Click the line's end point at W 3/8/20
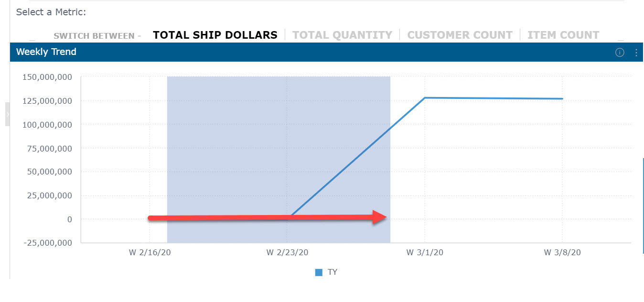 [x=562, y=99]
